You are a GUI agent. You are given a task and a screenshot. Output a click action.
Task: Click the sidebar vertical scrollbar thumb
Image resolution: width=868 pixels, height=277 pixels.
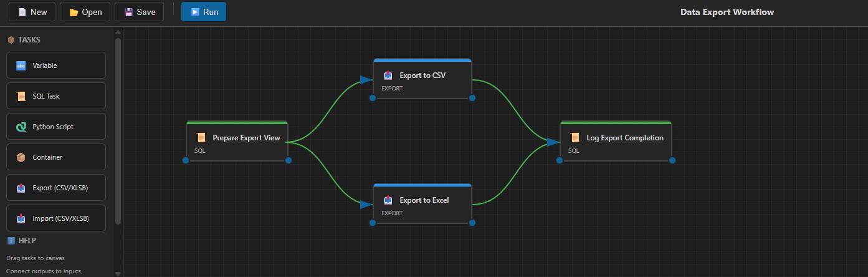(118, 131)
